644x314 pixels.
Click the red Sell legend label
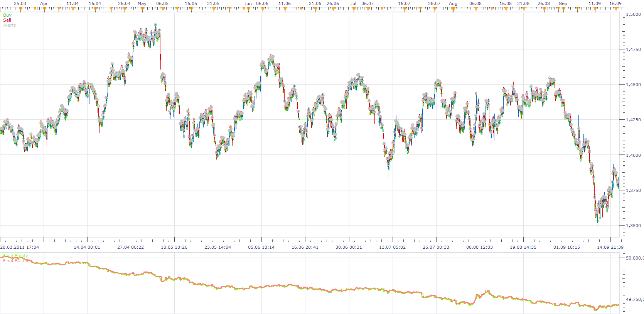tap(7, 20)
